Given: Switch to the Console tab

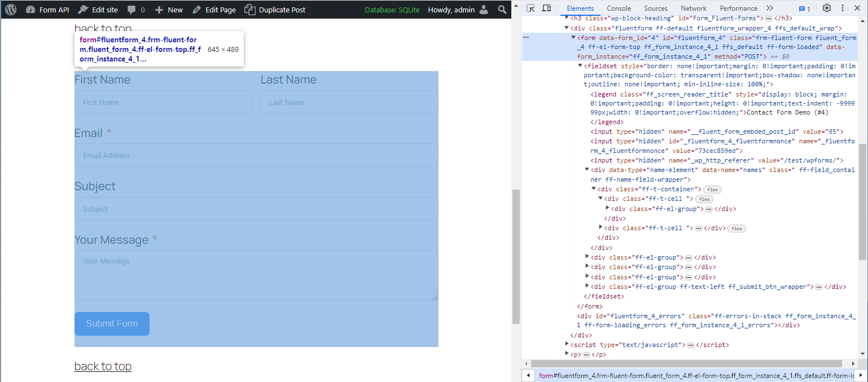Looking at the screenshot, I should tap(619, 8).
